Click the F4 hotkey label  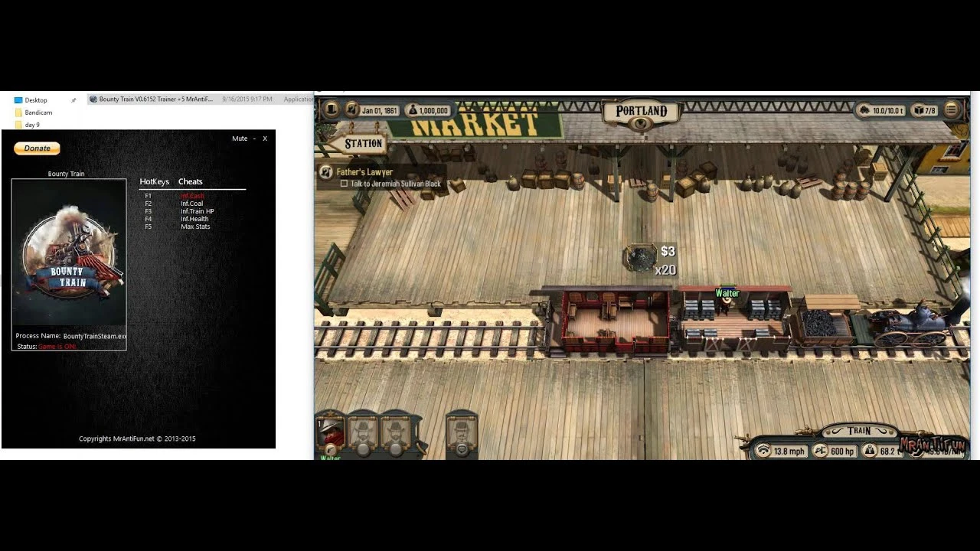(x=149, y=219)
